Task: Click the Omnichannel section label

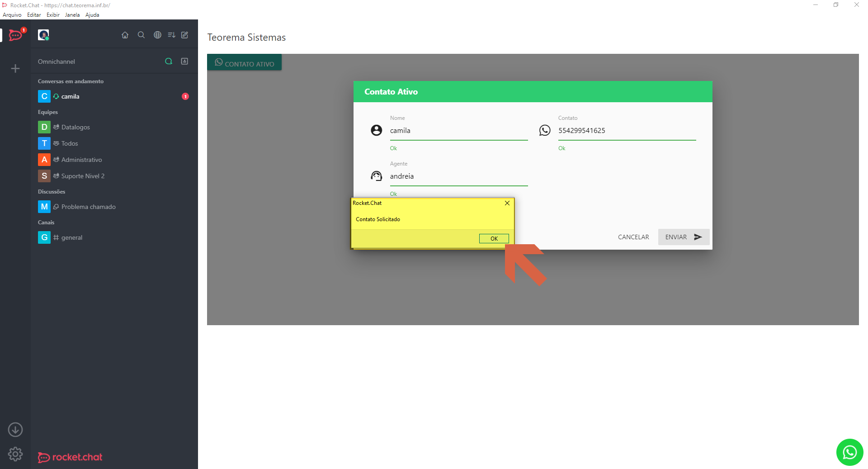Action: click(x=57, y=62)
